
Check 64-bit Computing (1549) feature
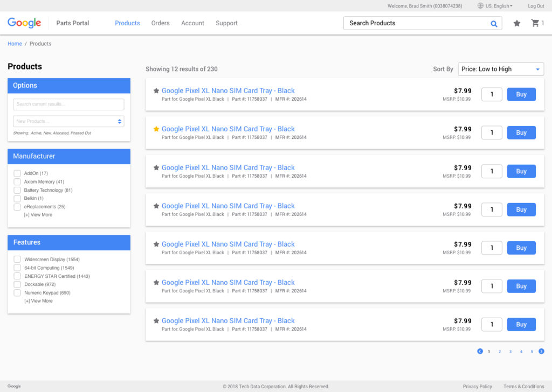[17, 268]
